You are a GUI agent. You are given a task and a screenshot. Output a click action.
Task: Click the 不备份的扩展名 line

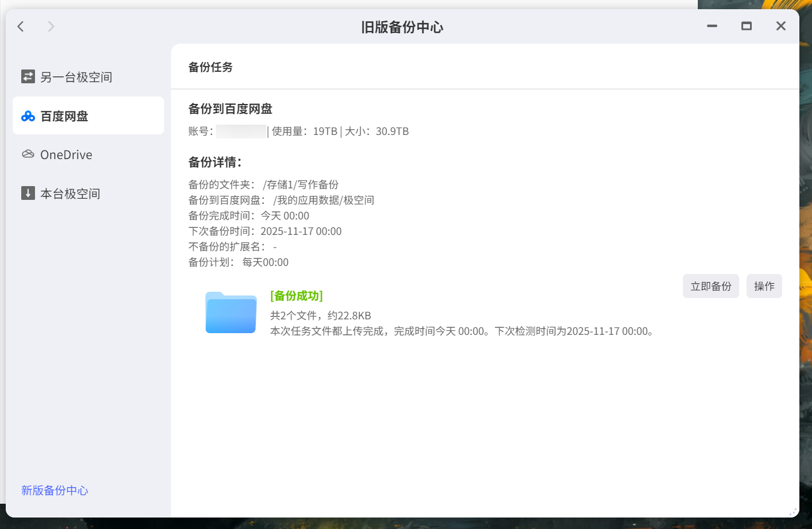(233, 246)
